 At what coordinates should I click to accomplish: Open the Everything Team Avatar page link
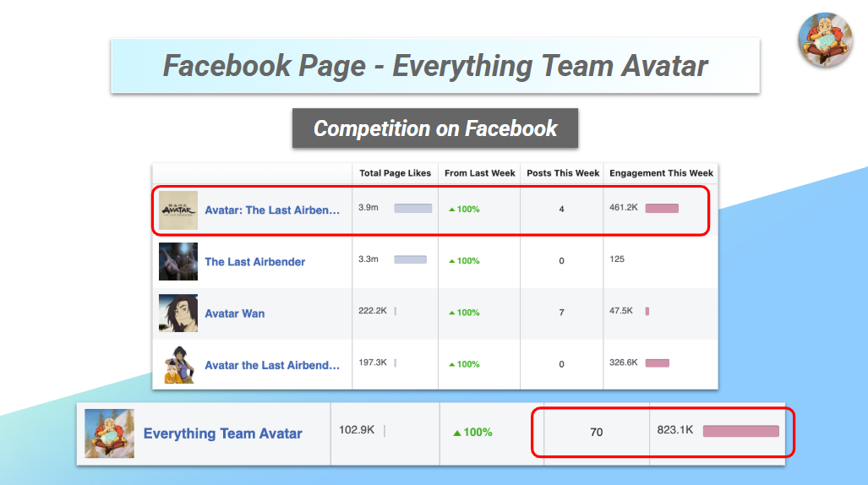click(x=222, y=433)
